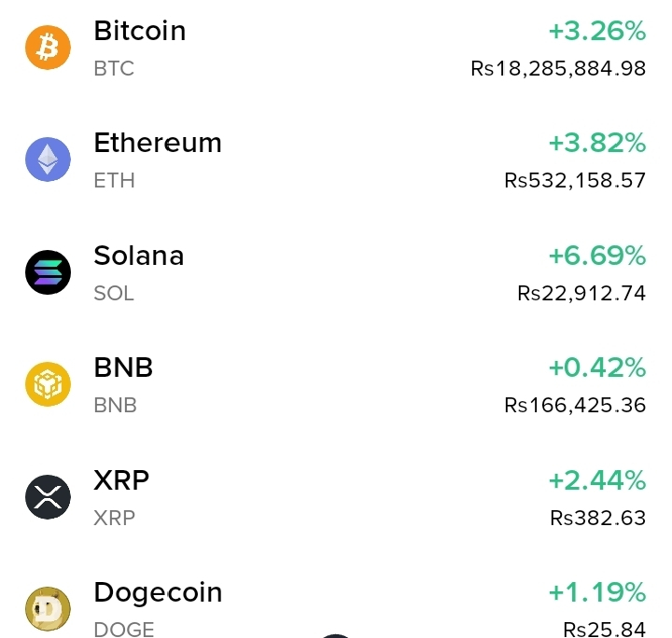Tap the Solana striped logo icon
This screenshot has width=672, height=638.
tap(48, 272)
